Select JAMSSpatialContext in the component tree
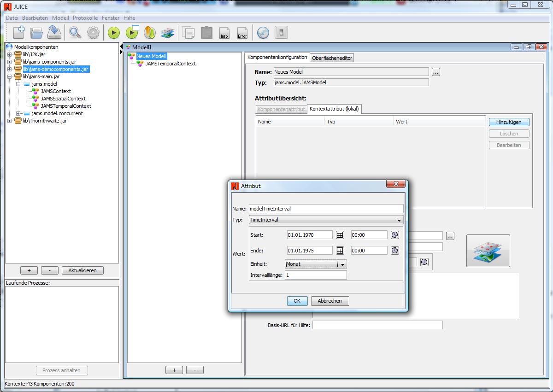Screen dimensions: 553x392 point(63,99)
